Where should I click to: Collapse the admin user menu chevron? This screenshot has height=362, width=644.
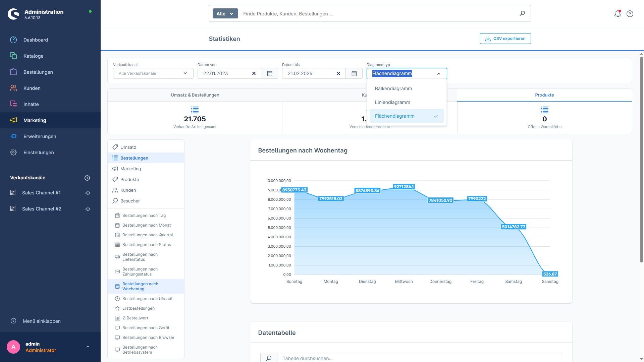coord(88,347)
